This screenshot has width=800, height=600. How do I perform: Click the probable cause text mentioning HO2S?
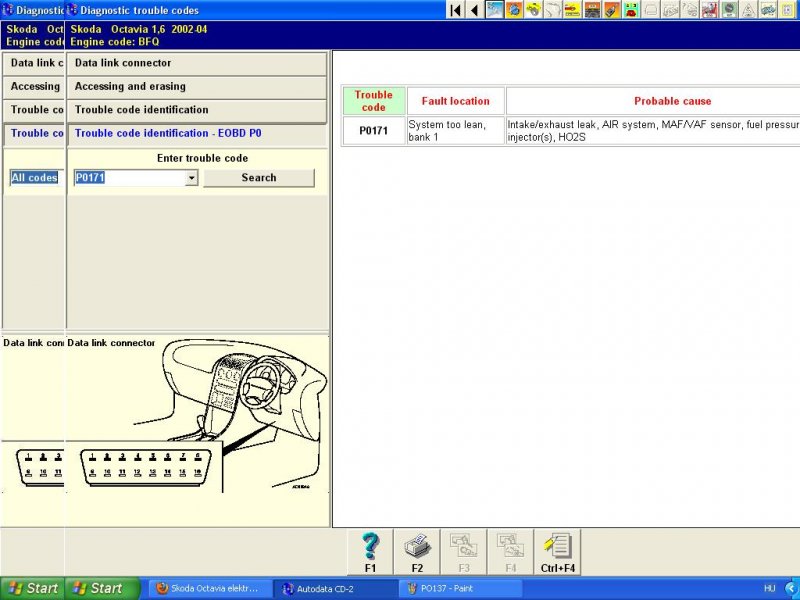pyautogui.click(x=653, y=131)
